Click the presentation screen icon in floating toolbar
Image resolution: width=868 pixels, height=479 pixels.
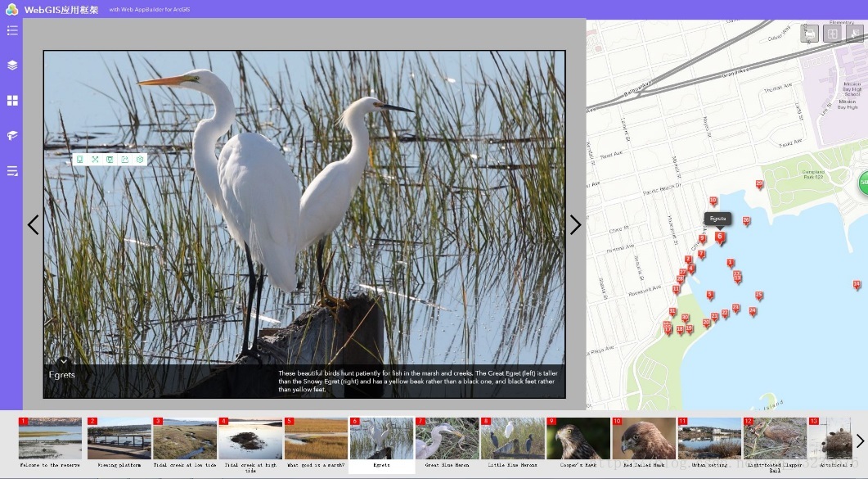pos(110,160)
